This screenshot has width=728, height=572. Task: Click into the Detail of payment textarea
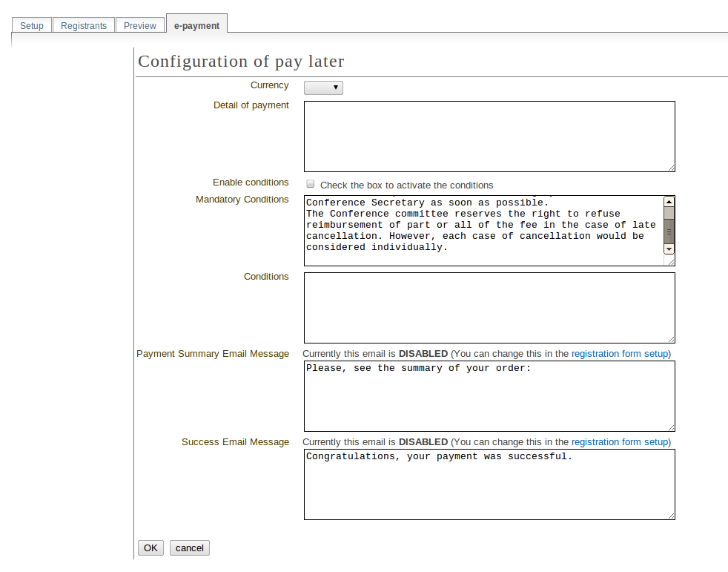point(489,137)
